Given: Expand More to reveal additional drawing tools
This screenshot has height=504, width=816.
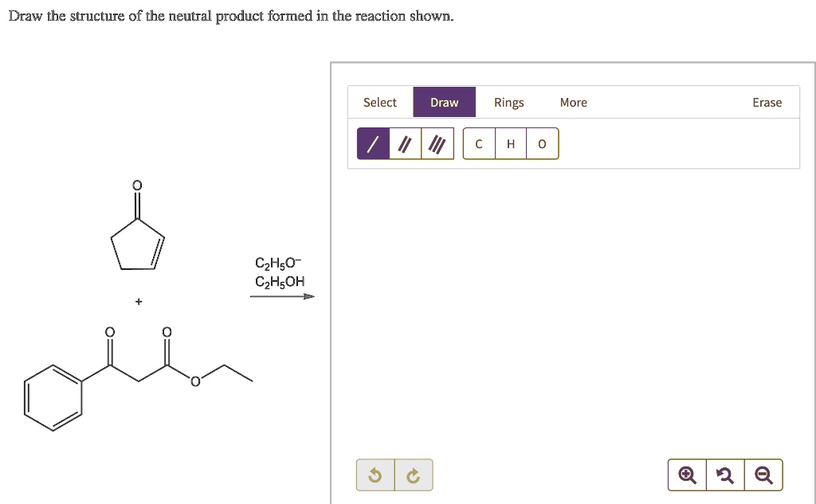Looking at the screenshot, I should tap(573, 102).
